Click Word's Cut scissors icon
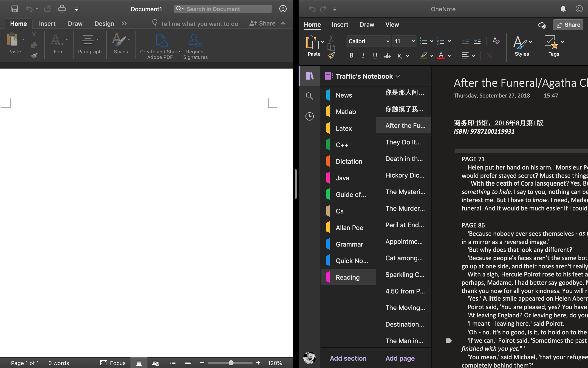 coord(34,34)
